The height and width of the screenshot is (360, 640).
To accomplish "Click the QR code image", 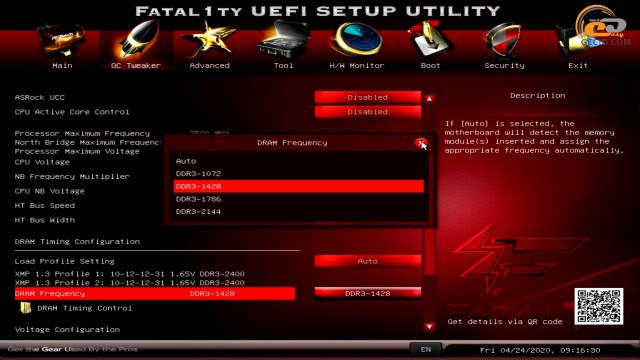I will 599,306.
